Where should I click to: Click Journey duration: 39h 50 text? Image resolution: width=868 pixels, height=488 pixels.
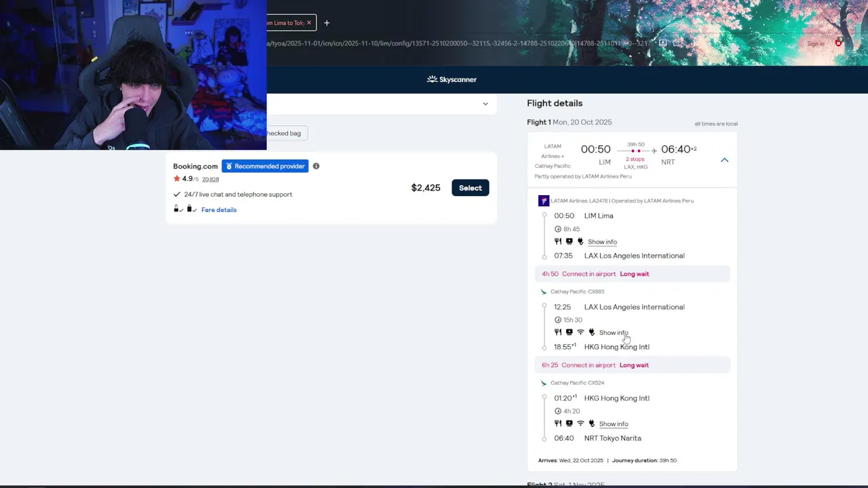click(x=644, y=460)
